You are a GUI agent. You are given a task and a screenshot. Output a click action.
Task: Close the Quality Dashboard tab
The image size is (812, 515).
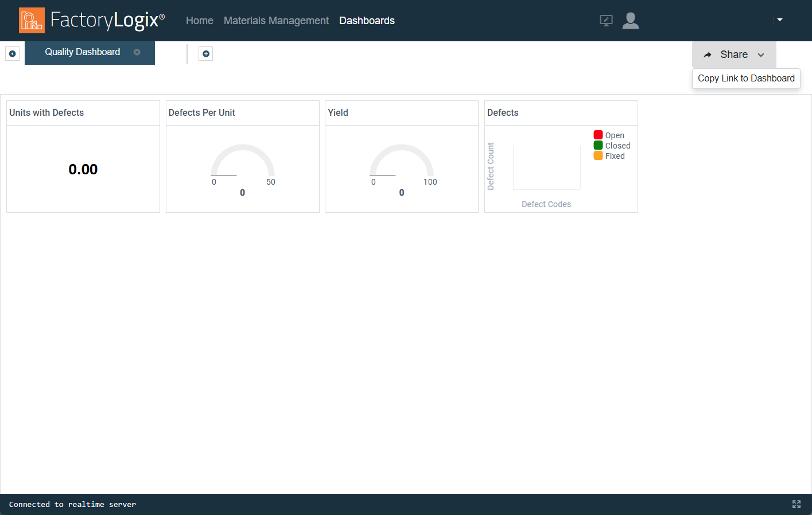click(137, 52)
